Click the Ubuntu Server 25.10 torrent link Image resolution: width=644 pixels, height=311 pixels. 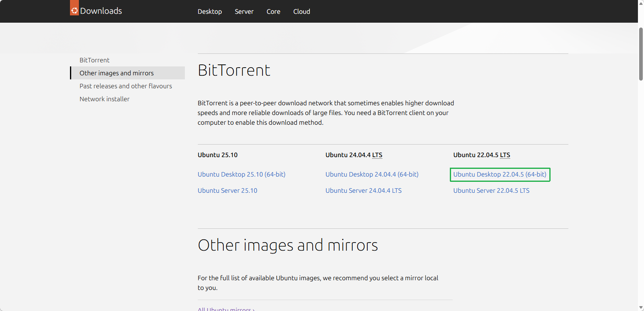(x=227, y=190)
